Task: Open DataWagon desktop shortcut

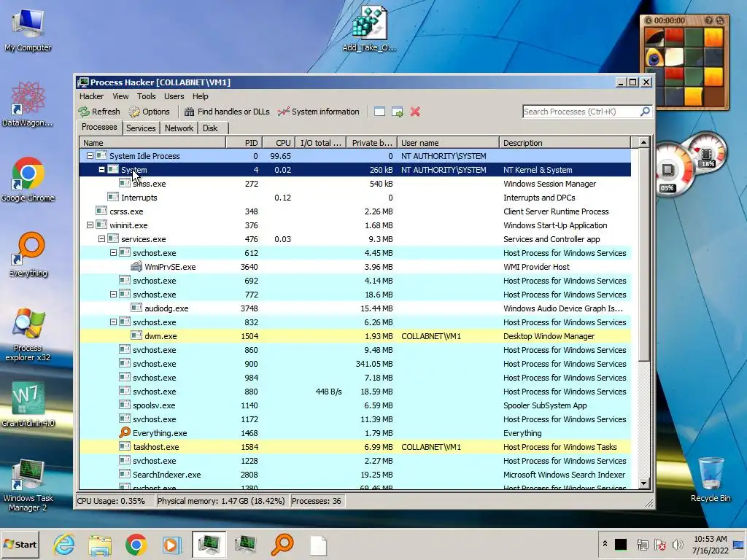Action: pos(28,104)
